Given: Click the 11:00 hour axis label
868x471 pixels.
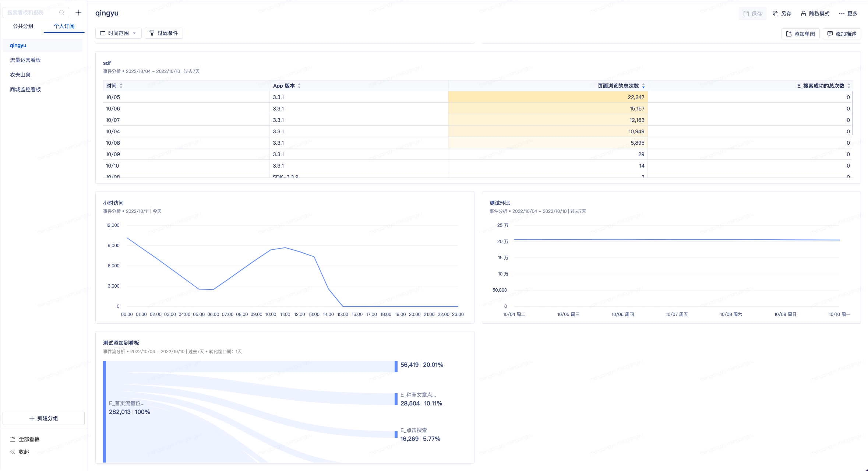Looking at the screenshot, I should [285, 314].
